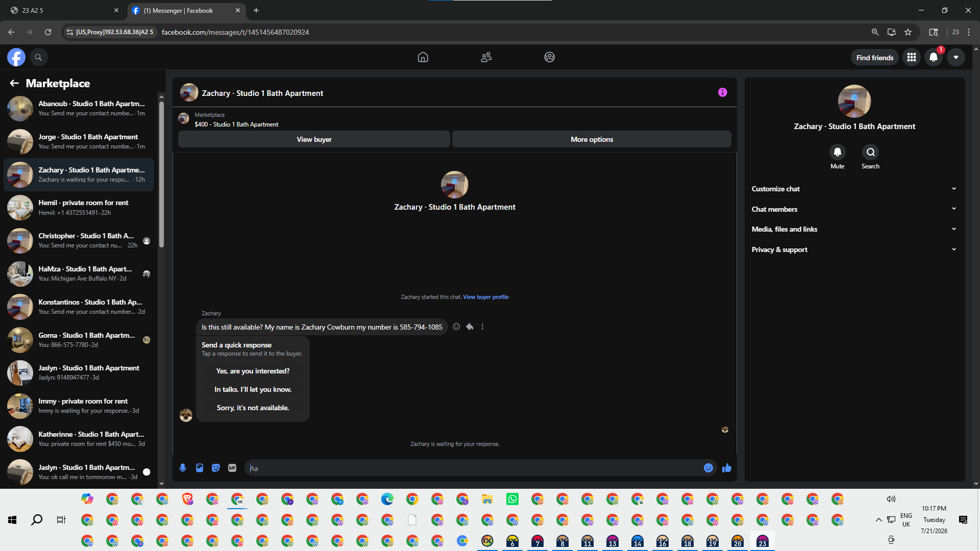Click the Find friends button
980x551 pixels.
(x=875, y=58)
